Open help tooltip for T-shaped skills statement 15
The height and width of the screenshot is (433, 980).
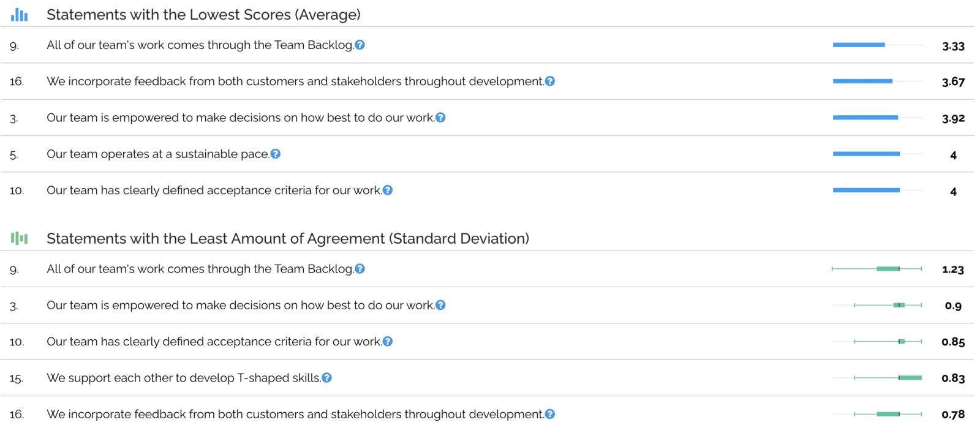coord(327,378)
